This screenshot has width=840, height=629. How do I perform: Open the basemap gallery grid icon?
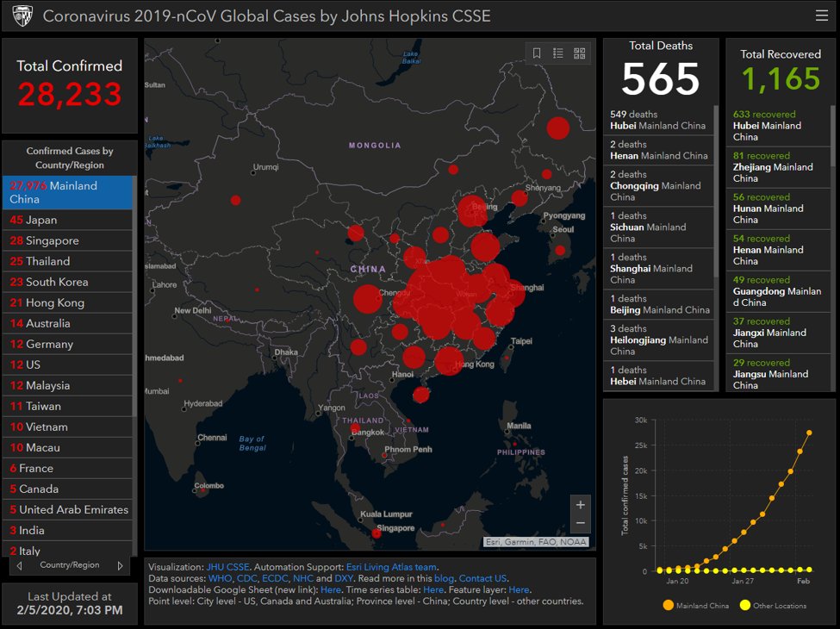click(580, 53)
